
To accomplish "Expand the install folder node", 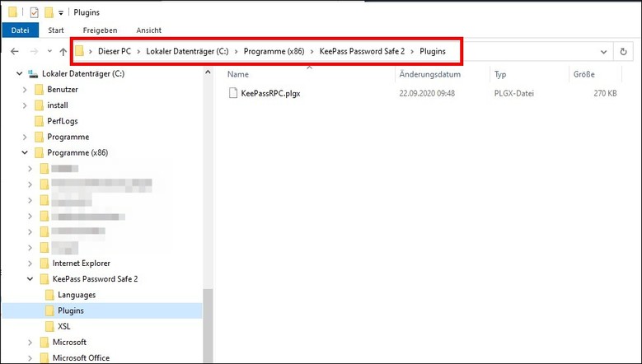I will [25, 105].
